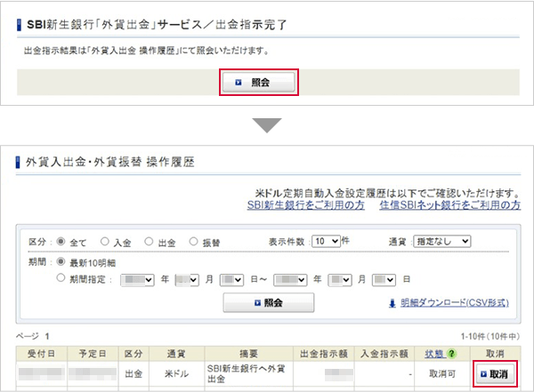Click the green help icon beside 状態
Viewport: 534px width, 392px height.
pos(451,356)
